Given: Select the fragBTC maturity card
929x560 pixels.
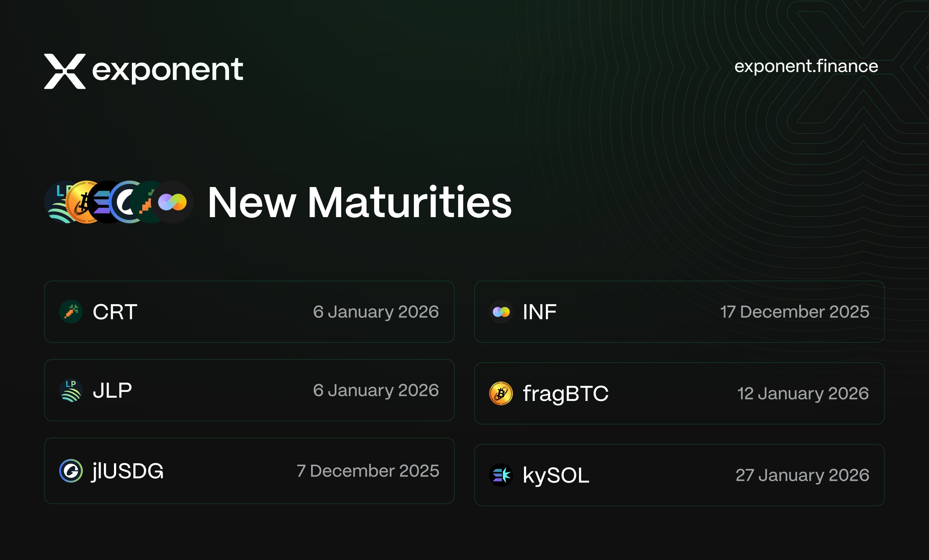Looking at the screenshot, I should 679,393.
